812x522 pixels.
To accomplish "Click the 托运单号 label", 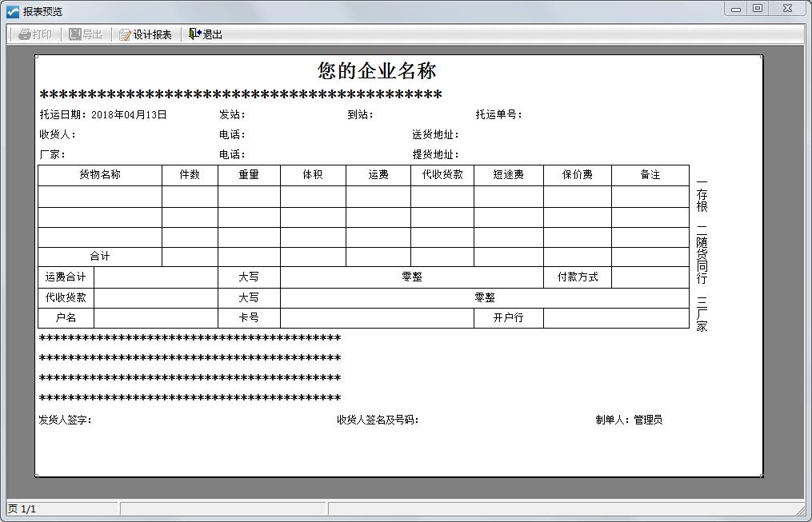I will (x=498, y=115).
